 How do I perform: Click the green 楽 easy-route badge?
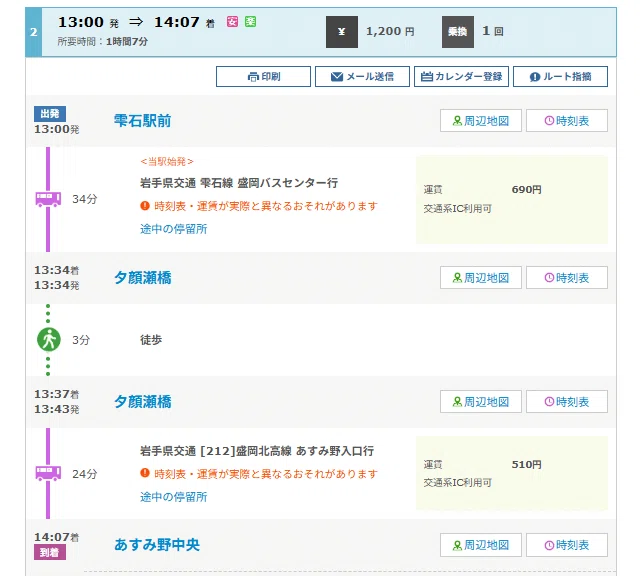click(x=250, y=22)
